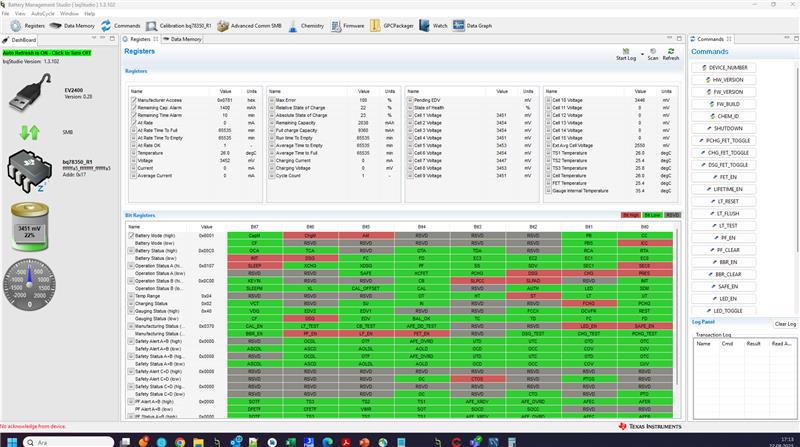Click the SMB communication arrows icon

pyautogui.click(x=30, y=133)
